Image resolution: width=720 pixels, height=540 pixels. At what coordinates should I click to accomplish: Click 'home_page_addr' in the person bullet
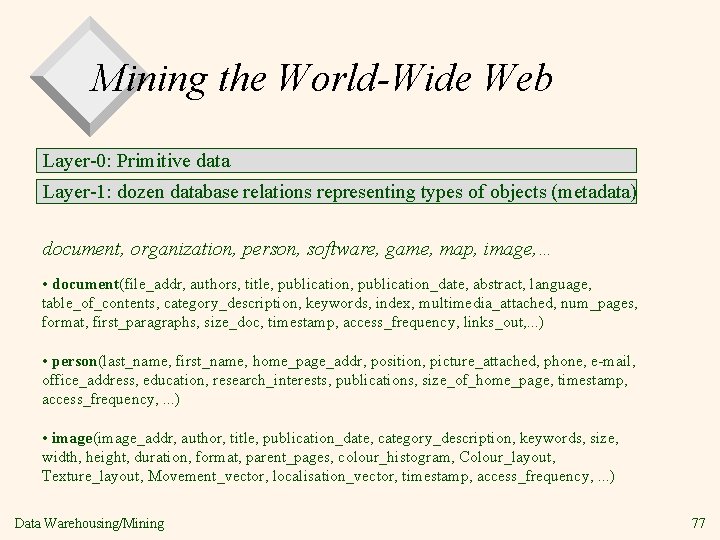pos(307,362)
